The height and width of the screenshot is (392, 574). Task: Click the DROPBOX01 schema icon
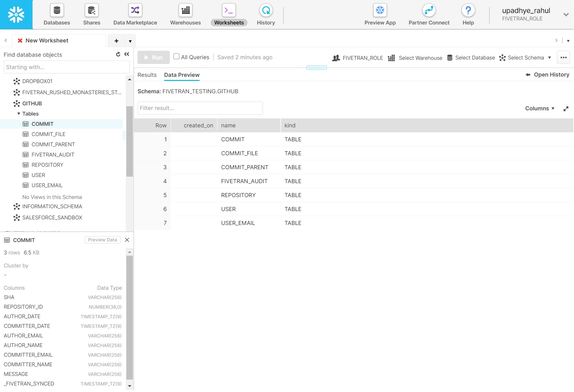pyautogui.click(x=17, y=81)
